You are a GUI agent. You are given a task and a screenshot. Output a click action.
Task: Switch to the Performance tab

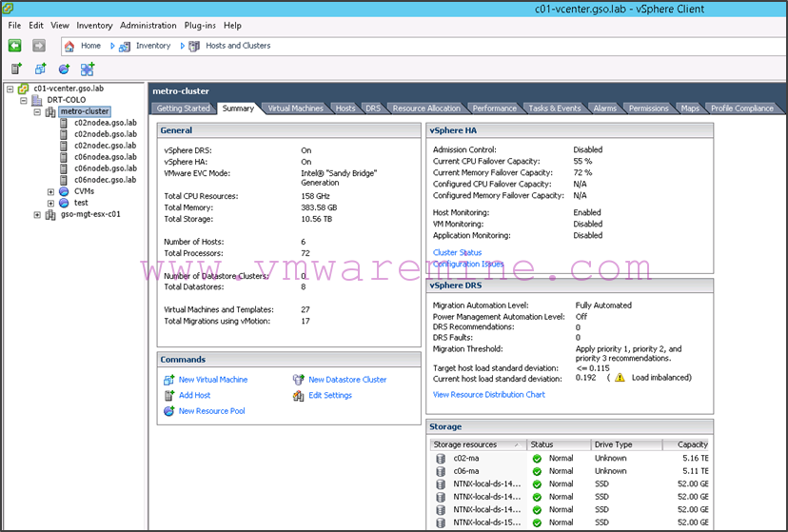click(495, 108)
